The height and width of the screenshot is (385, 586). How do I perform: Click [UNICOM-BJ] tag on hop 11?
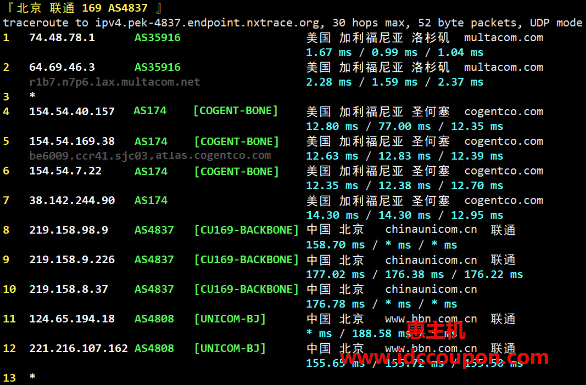coord(230,319)
